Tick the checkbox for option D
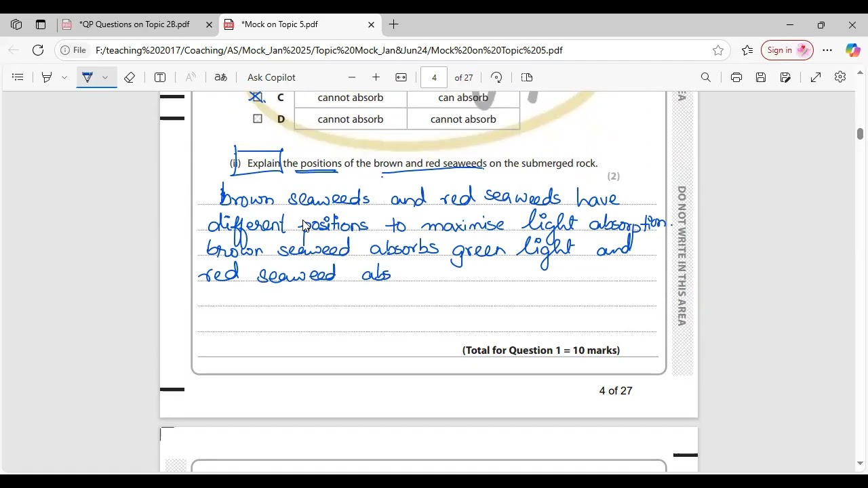The width and height of the screenshot is (868, 488). click(258, 119)
